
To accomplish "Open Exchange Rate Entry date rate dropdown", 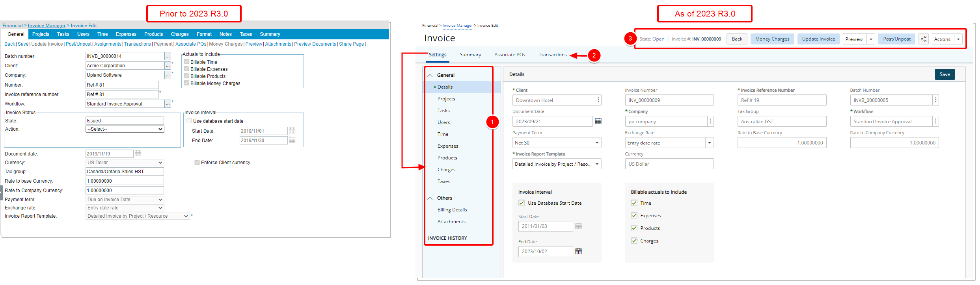I will (x=710, y=143).
